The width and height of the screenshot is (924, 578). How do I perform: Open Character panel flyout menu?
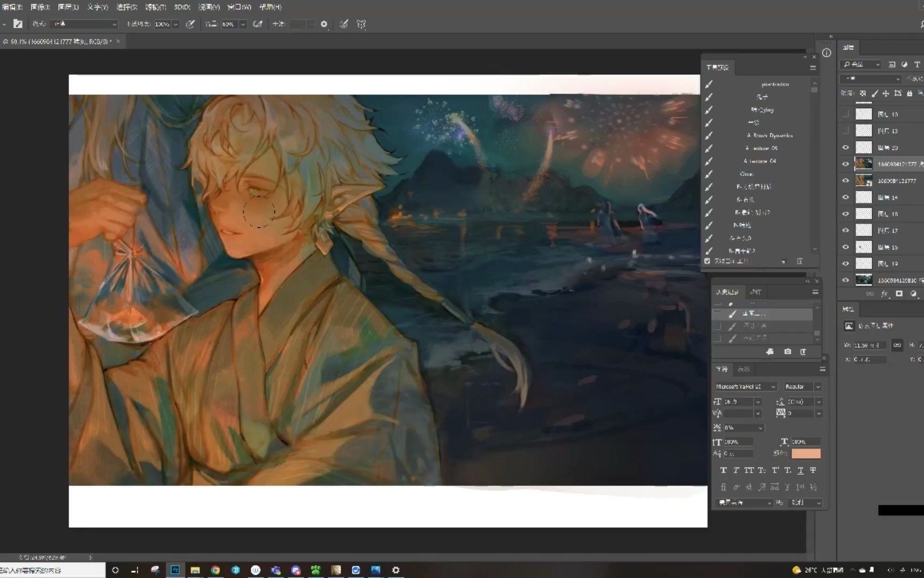[x=822, y=369]
